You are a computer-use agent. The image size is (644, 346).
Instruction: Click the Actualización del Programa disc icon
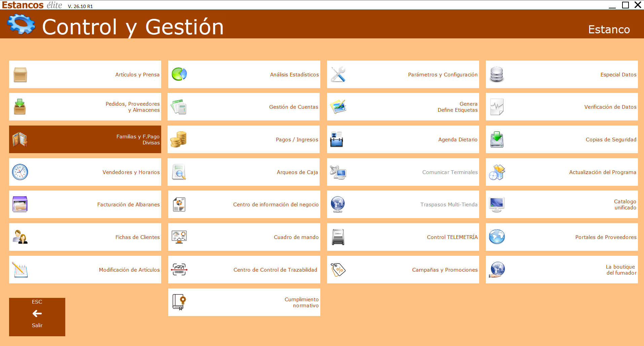(x=497, y=172)
